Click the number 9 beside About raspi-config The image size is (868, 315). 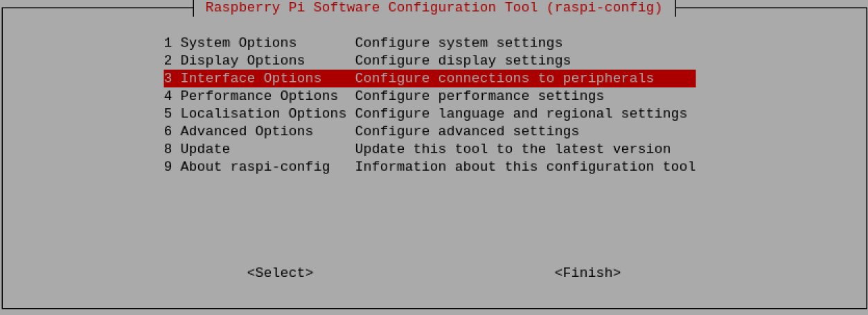click(168, 167)
